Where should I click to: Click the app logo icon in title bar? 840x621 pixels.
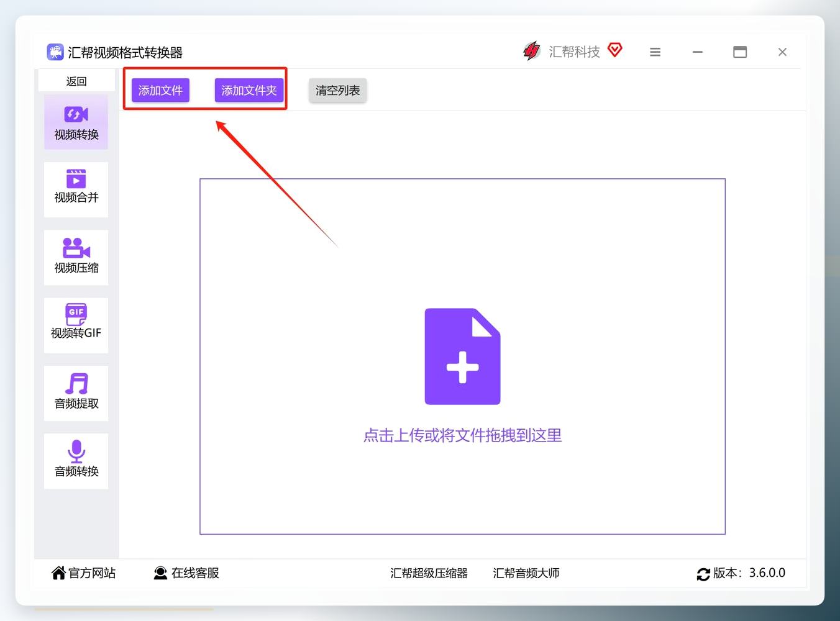55,52
